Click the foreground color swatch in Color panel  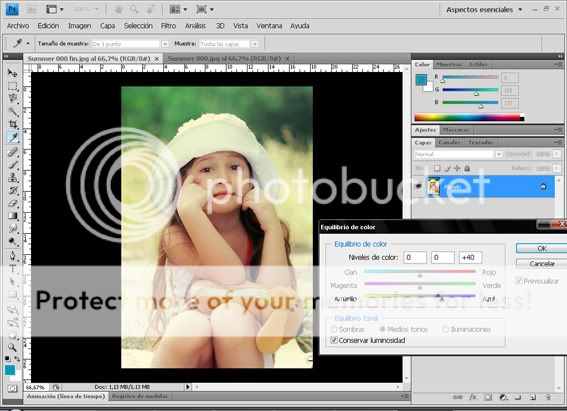tap(421, 80)
